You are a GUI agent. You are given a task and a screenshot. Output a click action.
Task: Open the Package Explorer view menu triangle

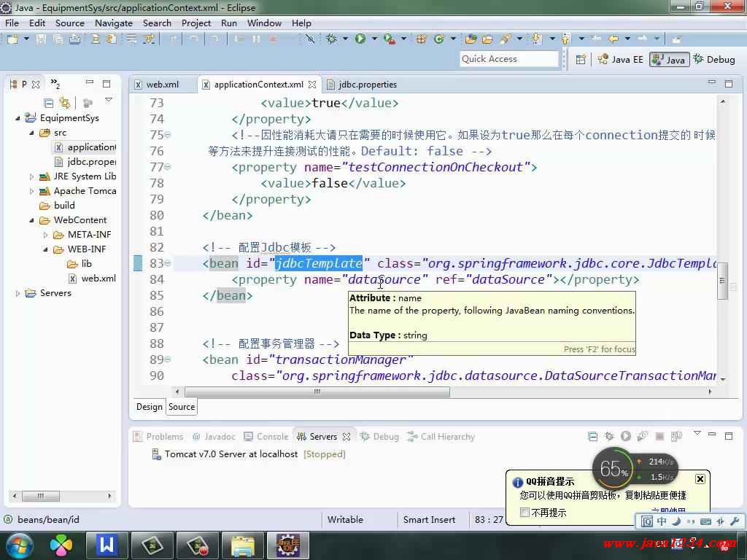[x=109, y=100]
